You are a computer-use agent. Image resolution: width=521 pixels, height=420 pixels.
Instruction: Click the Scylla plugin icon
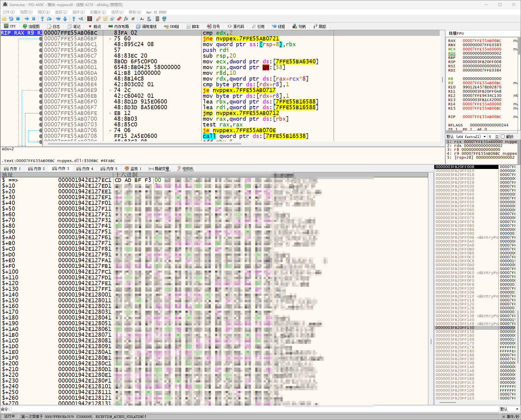90,19
